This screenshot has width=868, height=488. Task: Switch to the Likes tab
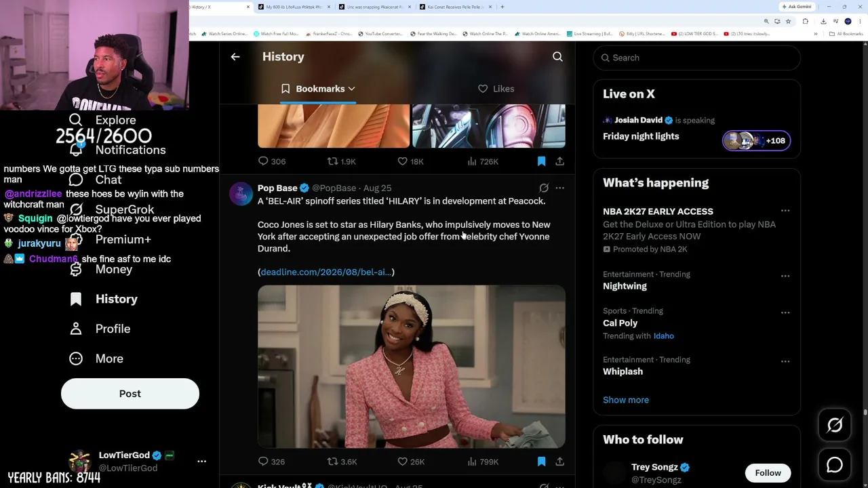point(496,89)
